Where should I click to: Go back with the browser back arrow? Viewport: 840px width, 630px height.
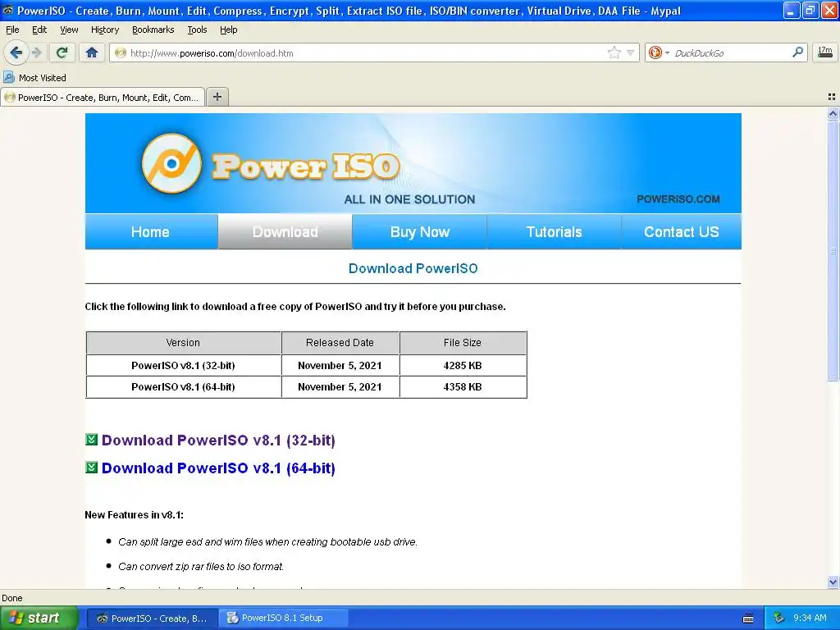[x=16, y=52]
